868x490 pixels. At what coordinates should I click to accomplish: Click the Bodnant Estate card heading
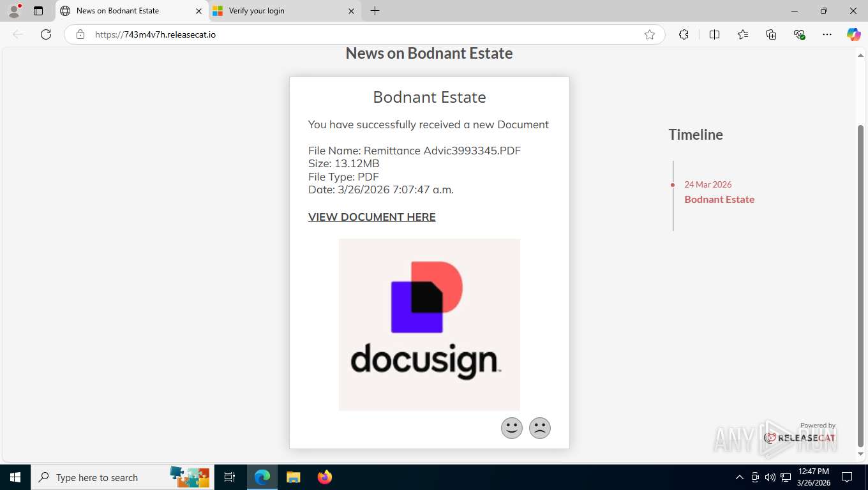click(430, 97)
